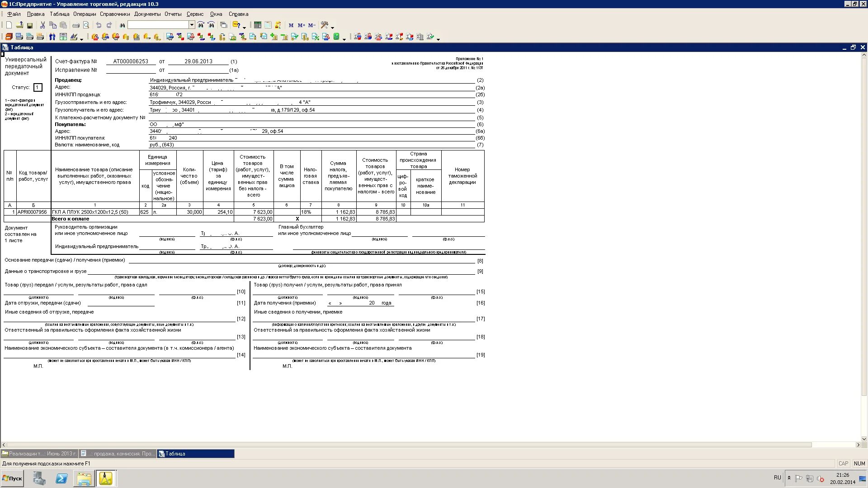Click the active user icon next to calendar
Screen dimensions: 868x488
(x=278, y=25)
